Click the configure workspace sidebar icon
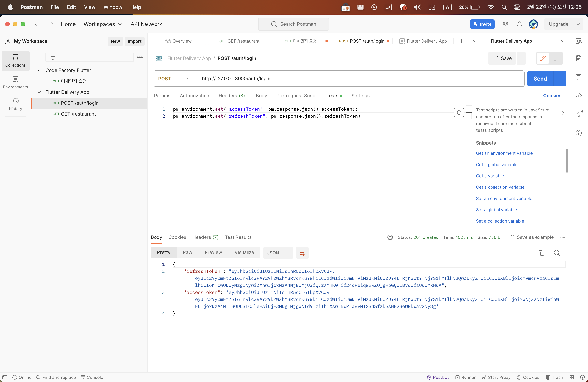 point(15,128)
